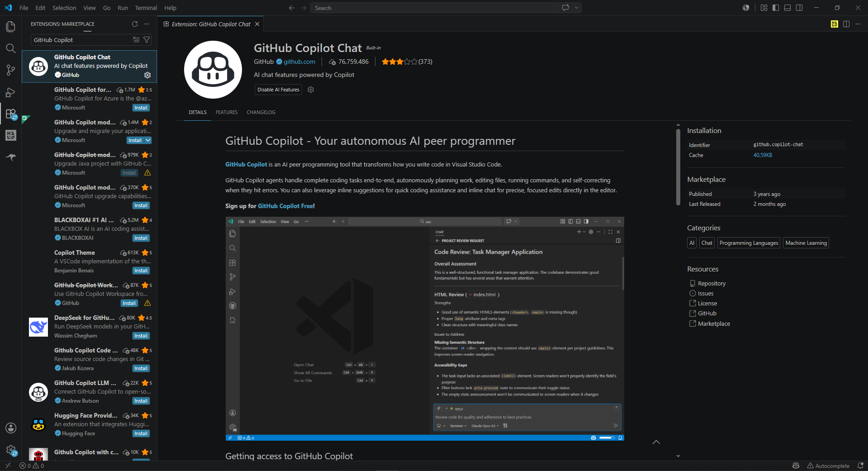The width and height of the screenshot is (868, 471).
Task: Open the github.com publisher link
Action: [299, 62]
